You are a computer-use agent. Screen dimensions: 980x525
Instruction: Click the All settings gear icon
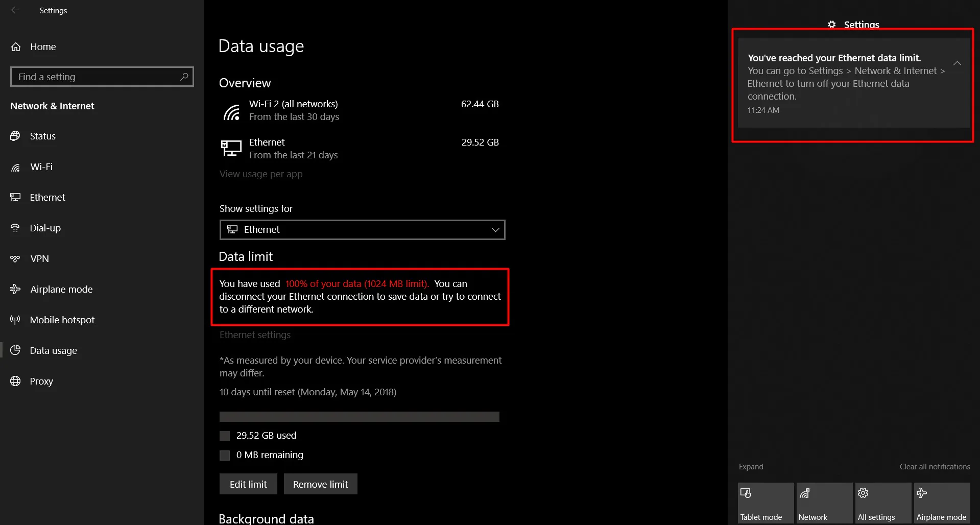click(863, 493)
